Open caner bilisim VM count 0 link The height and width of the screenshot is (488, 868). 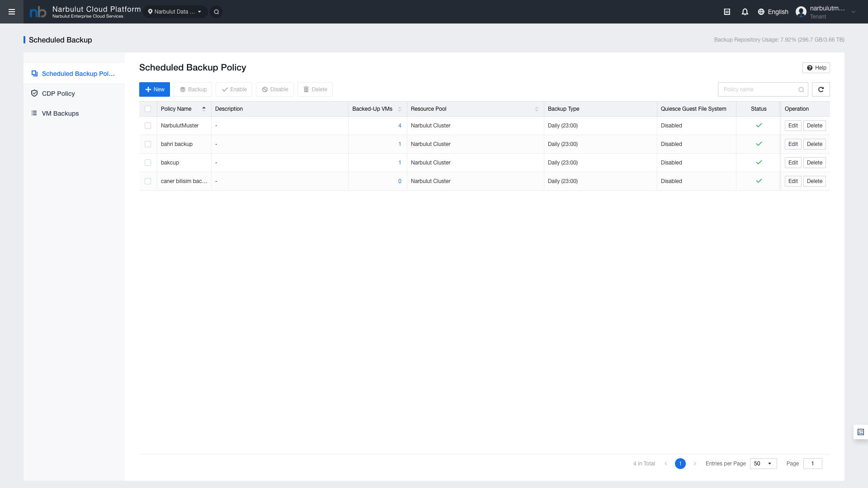(x=400, y=181)
